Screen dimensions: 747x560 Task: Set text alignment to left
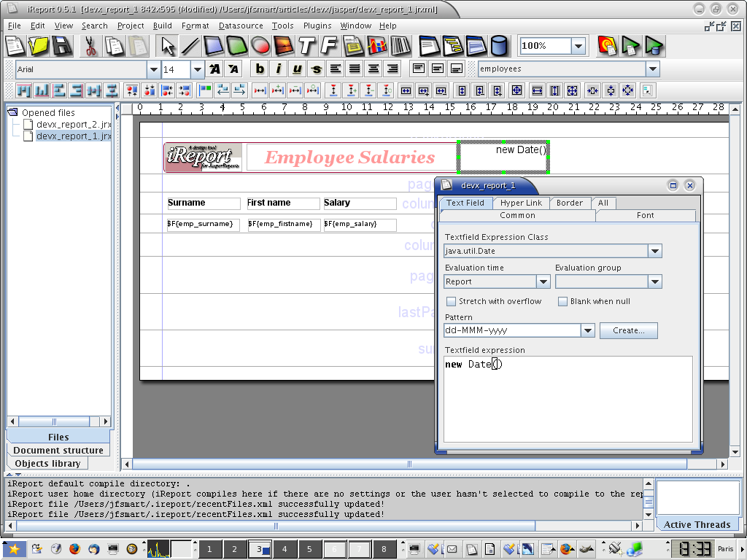coord(336,69)
